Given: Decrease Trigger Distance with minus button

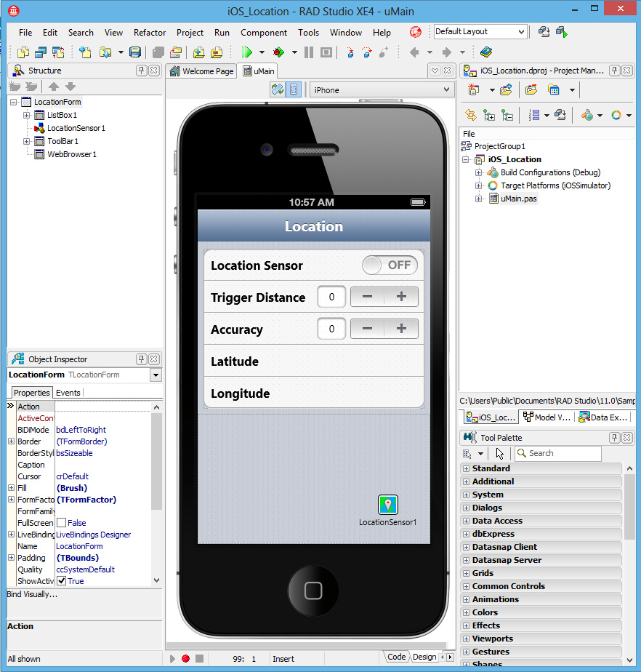Looking at the screenshot, I should tap(368, 297).
